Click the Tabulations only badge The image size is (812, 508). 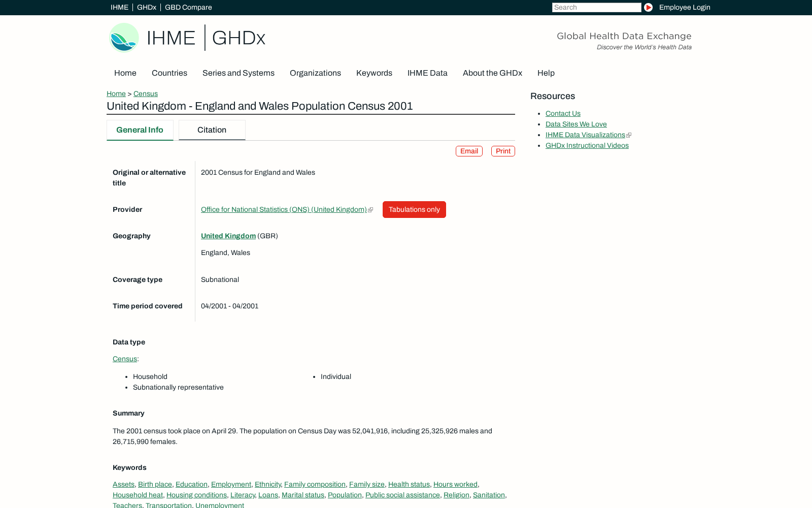point(414,210)
